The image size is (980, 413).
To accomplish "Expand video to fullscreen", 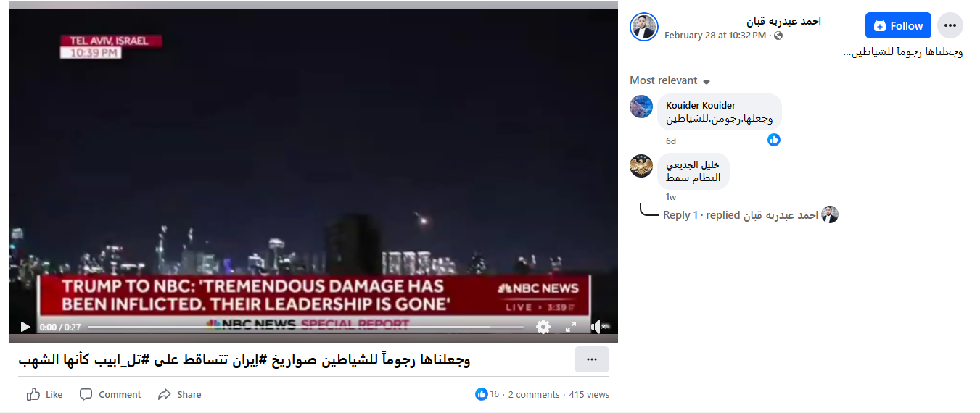I will pos(571,327).
